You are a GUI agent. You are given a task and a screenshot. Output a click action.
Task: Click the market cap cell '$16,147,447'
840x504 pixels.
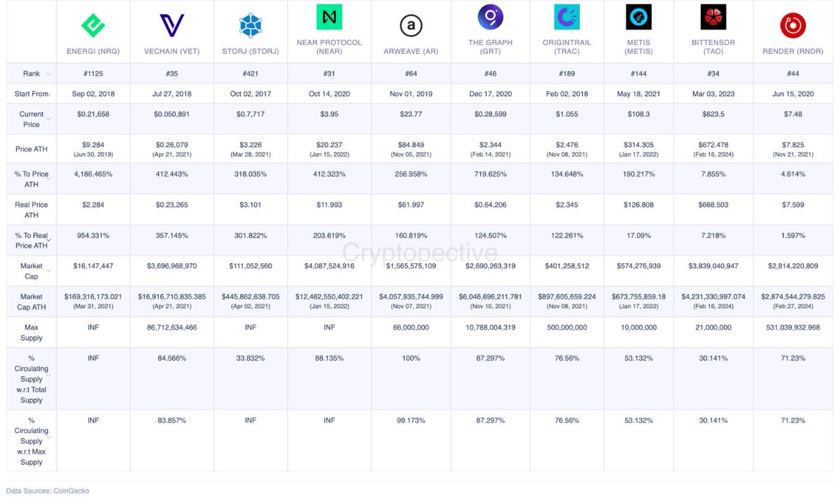click(93, 266)
